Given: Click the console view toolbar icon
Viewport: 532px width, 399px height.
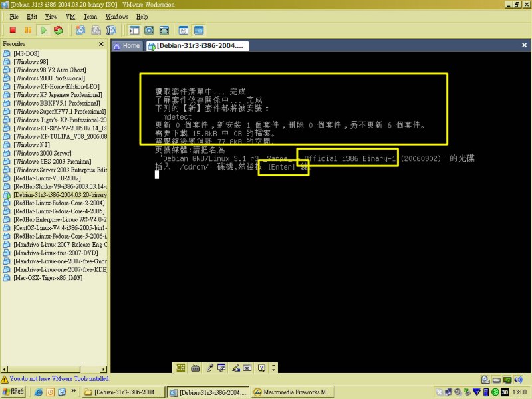Looking at the screenshot, I should (x=199, y=30).
